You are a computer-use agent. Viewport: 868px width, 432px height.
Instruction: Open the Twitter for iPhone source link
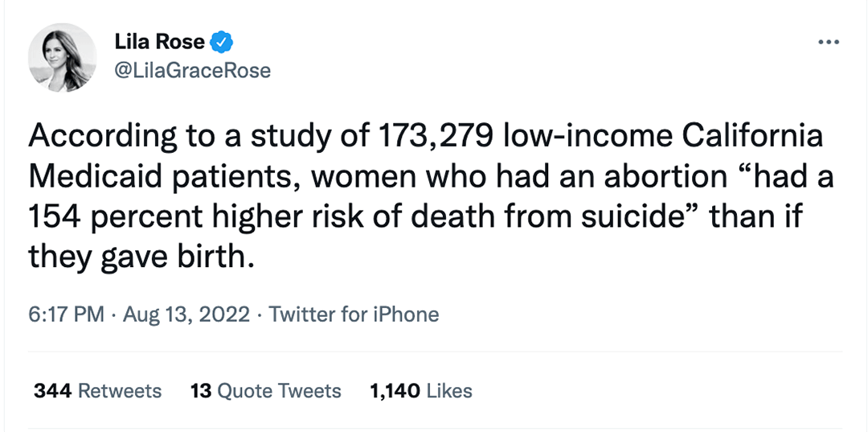[354, 314]
